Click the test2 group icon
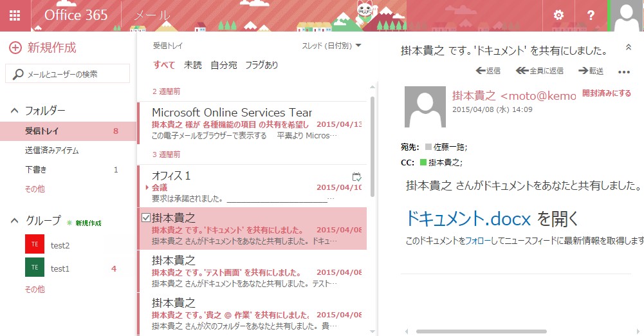The image size is (644, 336). pos(35,245)
